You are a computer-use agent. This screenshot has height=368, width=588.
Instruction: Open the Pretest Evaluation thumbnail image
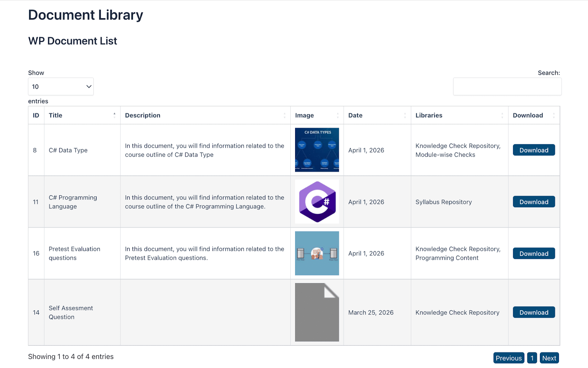coord(317,253)
